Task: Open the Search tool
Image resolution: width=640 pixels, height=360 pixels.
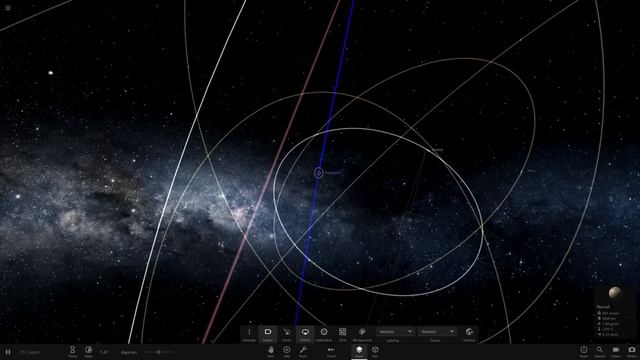Action: click(600, 351)
